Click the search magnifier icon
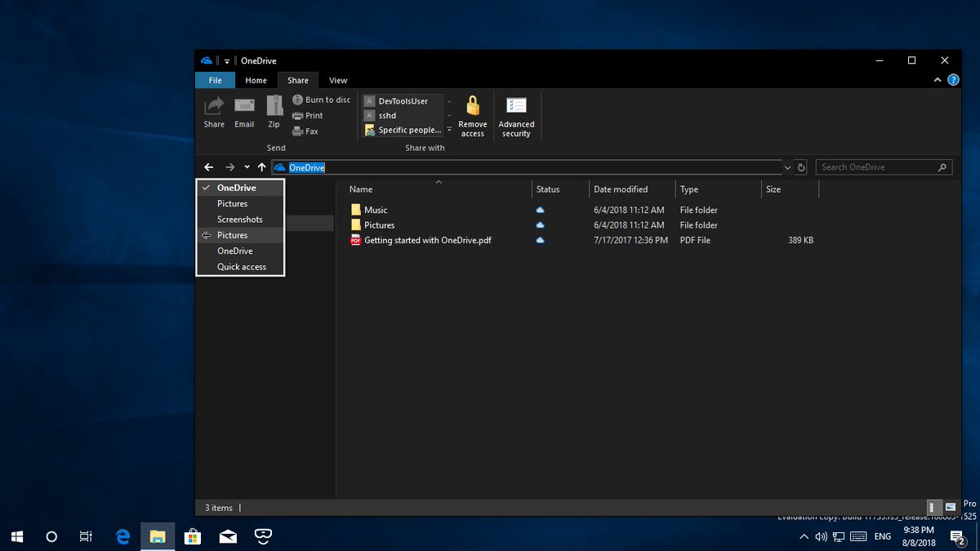This screenshot has height=551, width=980. pyautogui.click(x=942, y=167)
